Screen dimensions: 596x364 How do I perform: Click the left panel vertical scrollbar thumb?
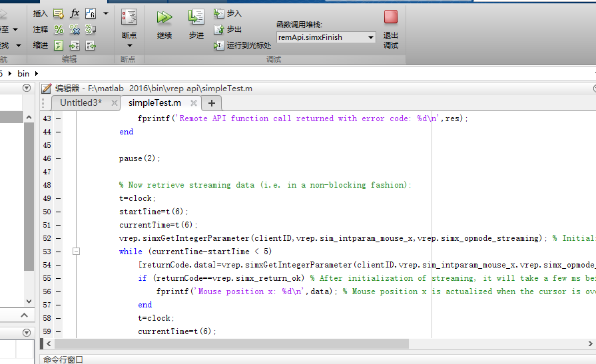(x=29, y=196)
